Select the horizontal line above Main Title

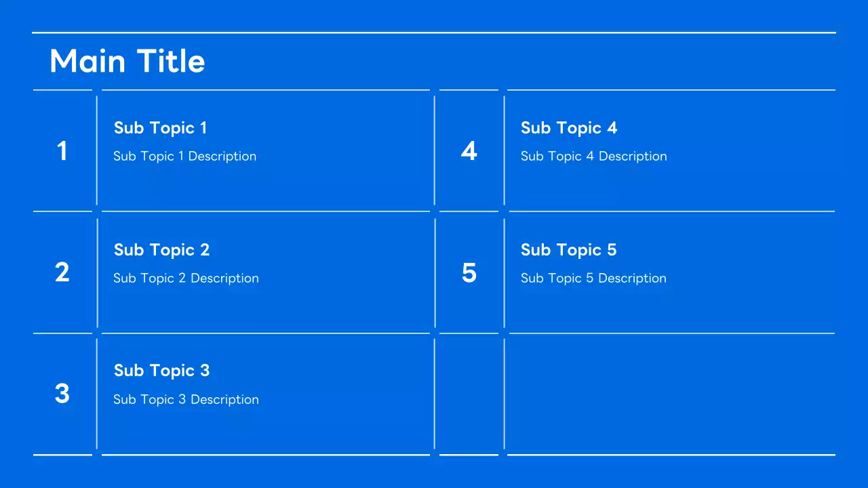click(434, 33)
